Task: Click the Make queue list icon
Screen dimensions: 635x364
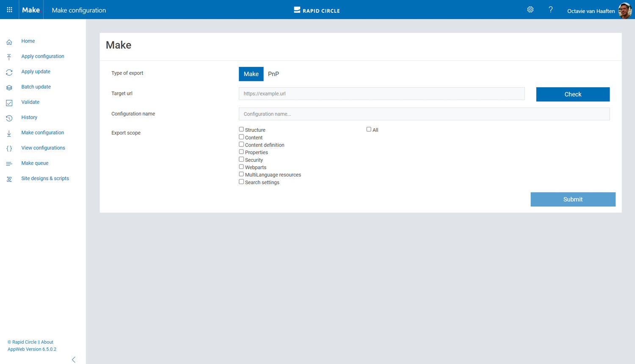Action: tap(9, 163)
